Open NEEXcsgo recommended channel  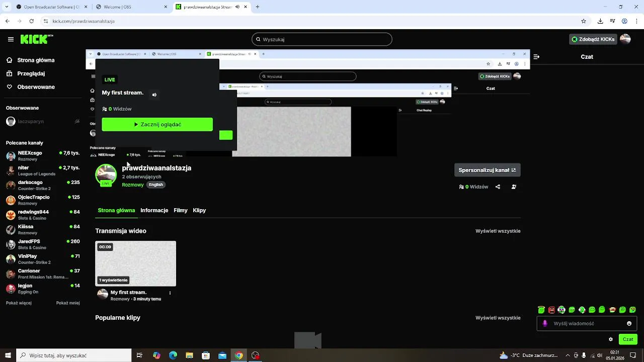(43, 156)
